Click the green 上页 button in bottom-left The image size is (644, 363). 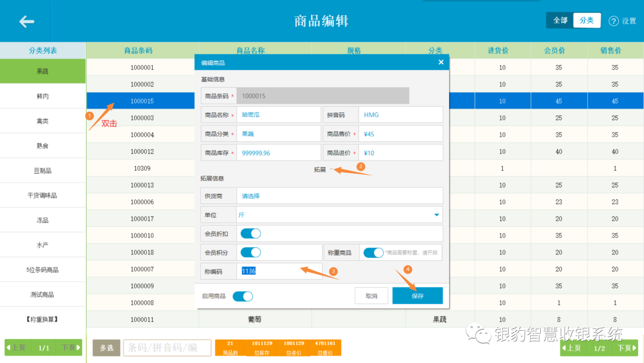18,347
